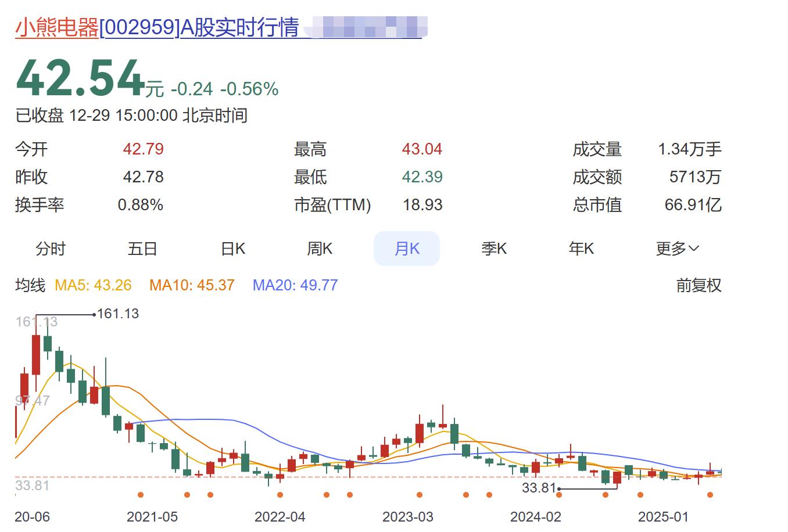
Task: Switch to the 周K weekly chart
Action: 320,249
